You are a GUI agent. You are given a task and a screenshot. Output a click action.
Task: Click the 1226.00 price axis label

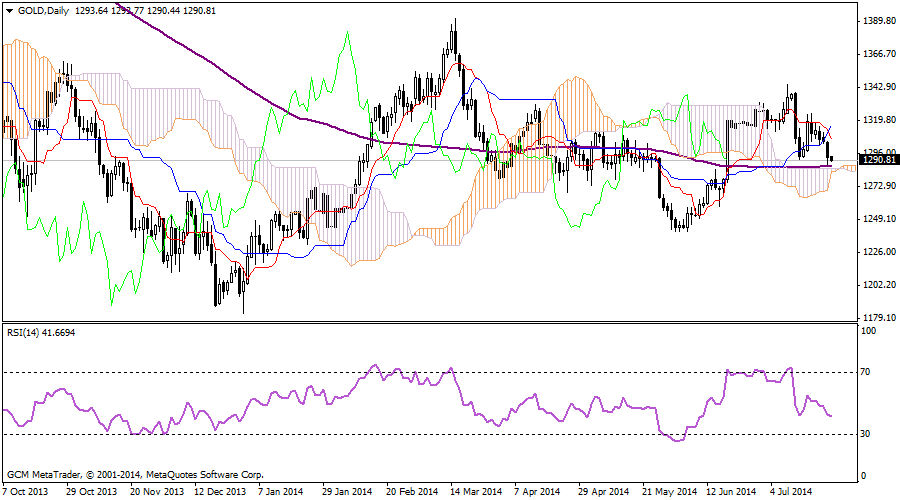[x=879, y=252]
